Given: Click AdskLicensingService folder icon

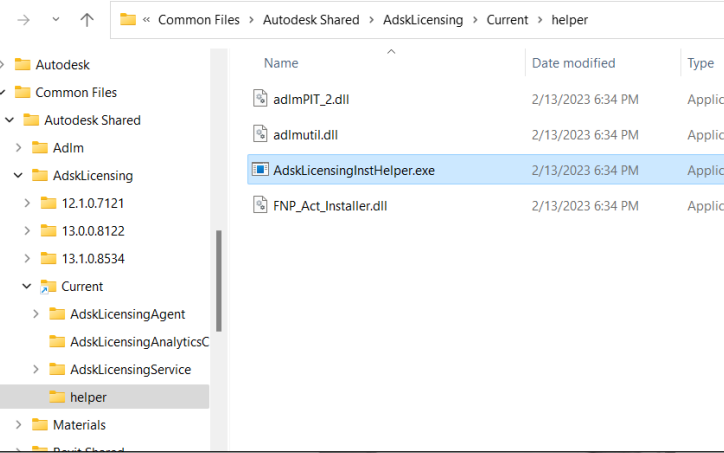Looking at the screenshot, I should point(57,369).
